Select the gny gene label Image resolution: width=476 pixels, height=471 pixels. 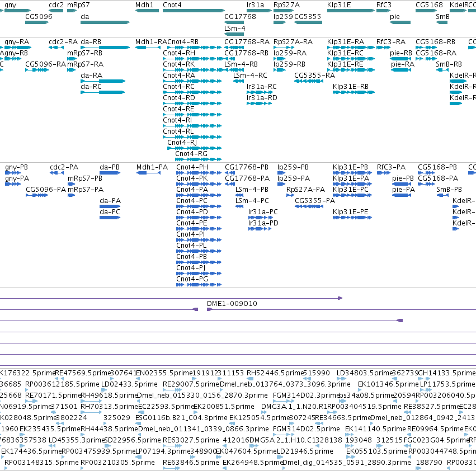[10, 5]
